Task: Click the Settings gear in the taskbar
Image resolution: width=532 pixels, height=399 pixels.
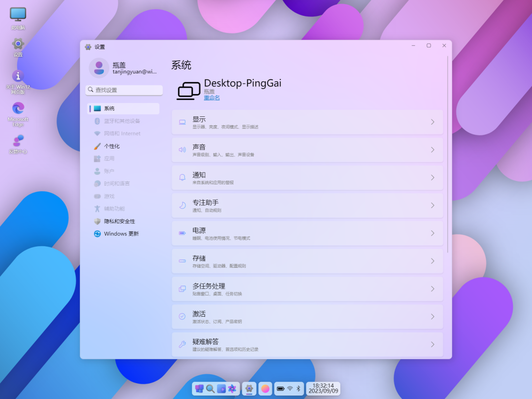Action: coord(249,389)
